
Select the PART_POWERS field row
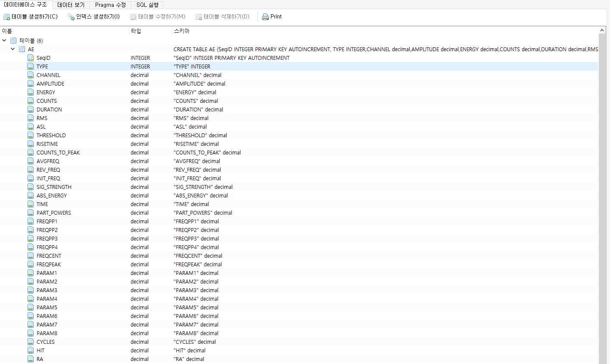click(x=299, y=213)
